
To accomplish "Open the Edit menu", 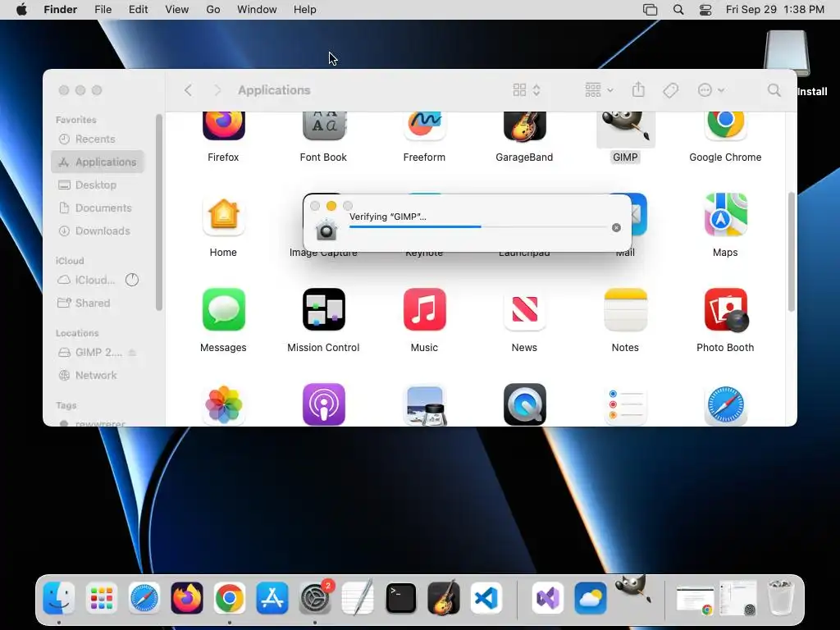I will tap(138, 10).
